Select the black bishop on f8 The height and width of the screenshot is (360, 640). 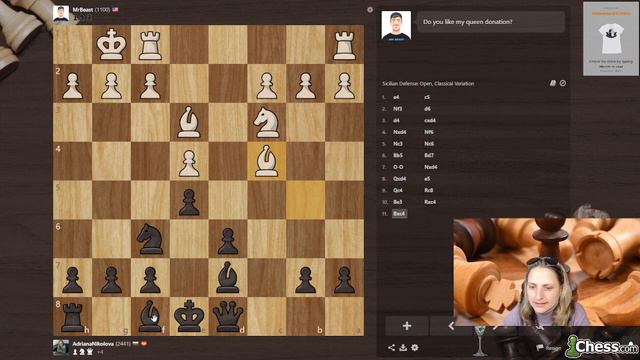pos(150,316)
